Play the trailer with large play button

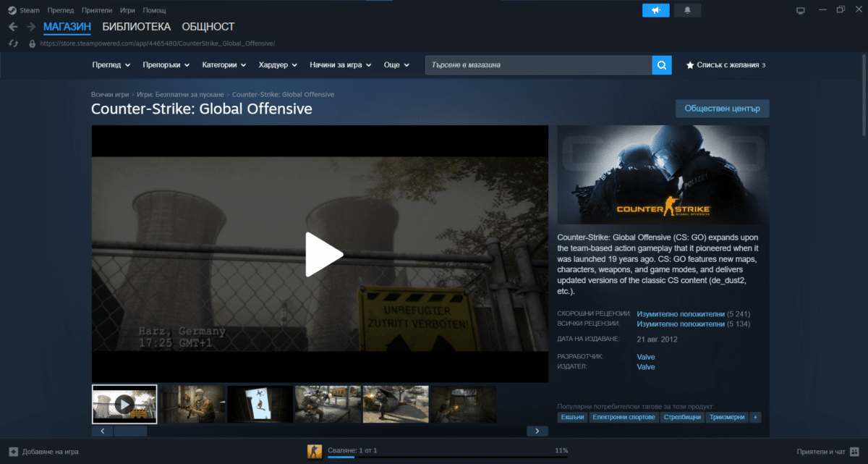point(323,254)
